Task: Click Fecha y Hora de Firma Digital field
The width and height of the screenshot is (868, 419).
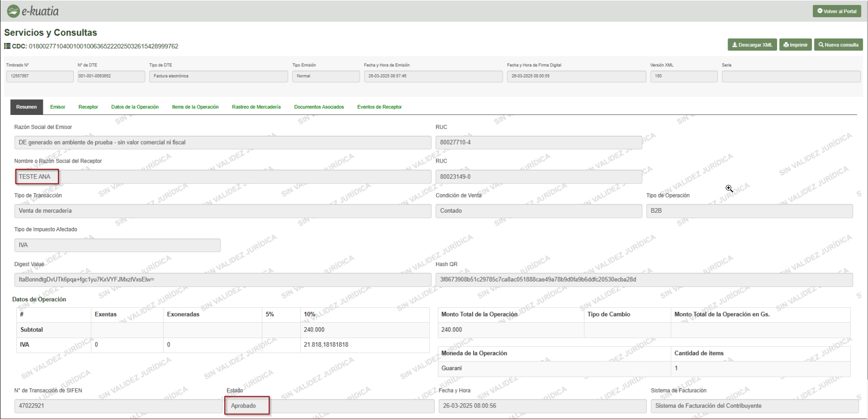Action: [x=577, y=76]
